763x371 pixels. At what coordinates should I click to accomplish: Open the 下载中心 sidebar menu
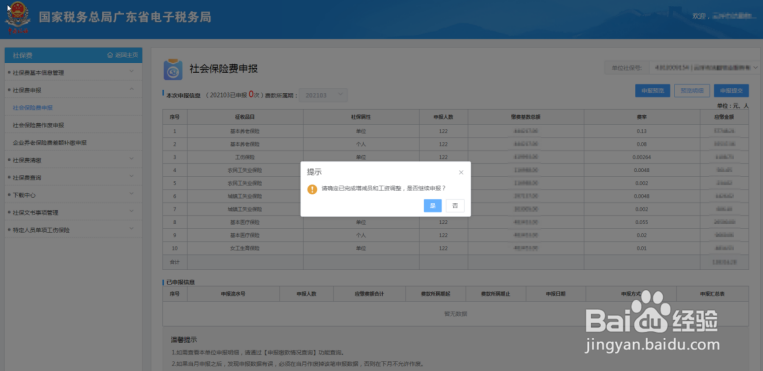73,195
